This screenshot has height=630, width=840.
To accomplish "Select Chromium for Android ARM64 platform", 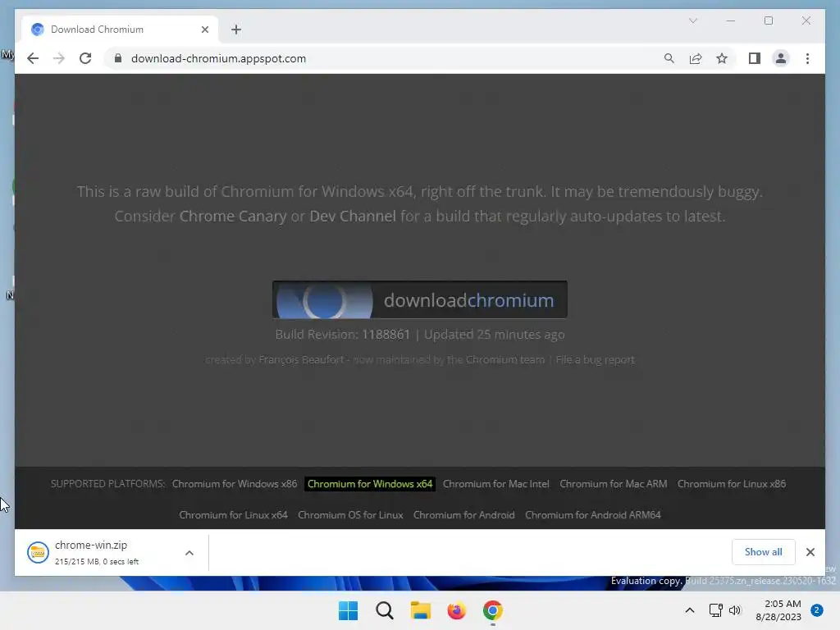I will pyautogui.click(x=592, y=515).
